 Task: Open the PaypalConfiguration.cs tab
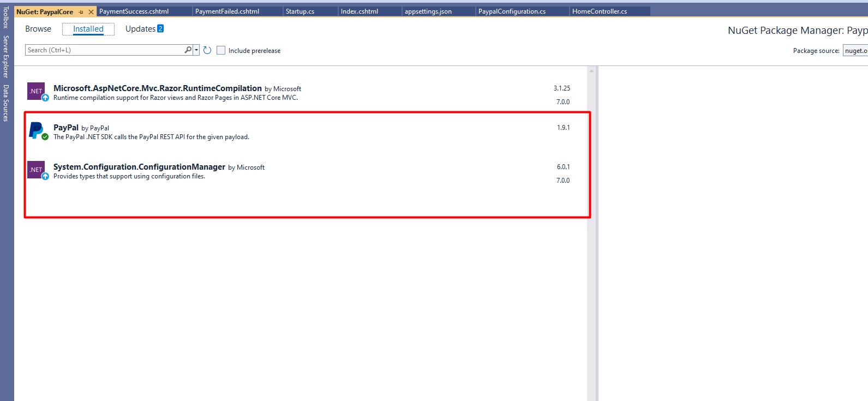(x=523, y=11)
